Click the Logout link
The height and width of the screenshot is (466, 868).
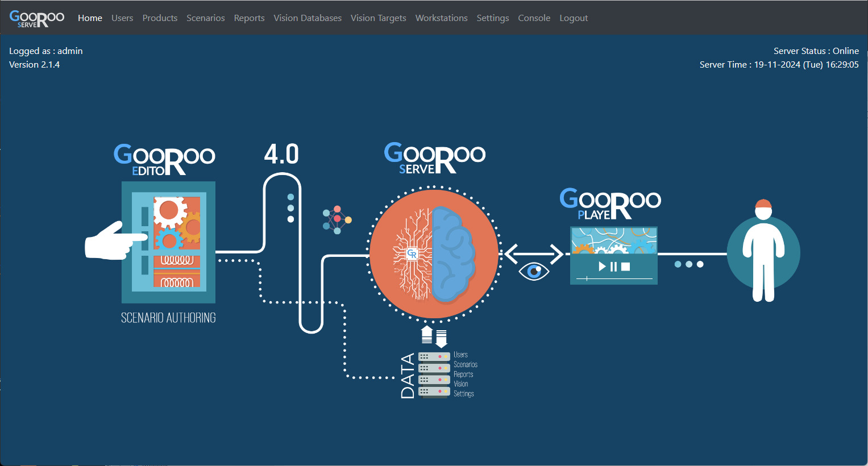pos(574,18)
